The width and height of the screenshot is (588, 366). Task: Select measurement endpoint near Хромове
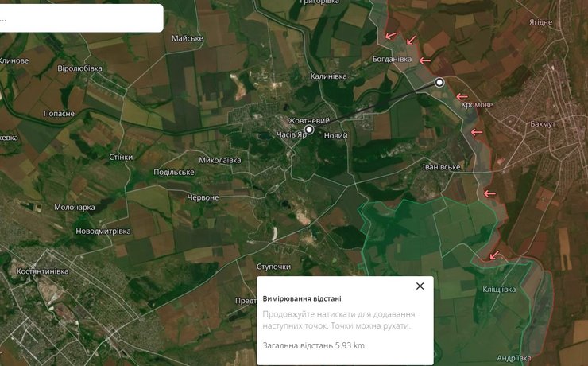439,82
